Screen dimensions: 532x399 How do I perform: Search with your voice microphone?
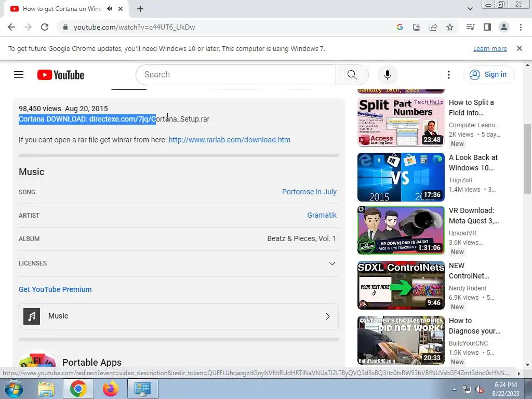click(388, 75)
